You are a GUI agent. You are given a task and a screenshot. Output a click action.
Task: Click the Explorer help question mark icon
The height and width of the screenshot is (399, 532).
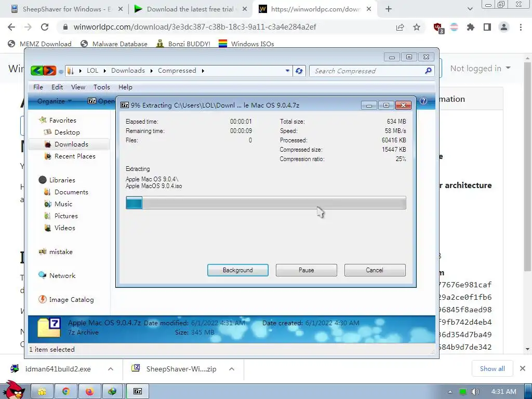[x=423, y=101]
